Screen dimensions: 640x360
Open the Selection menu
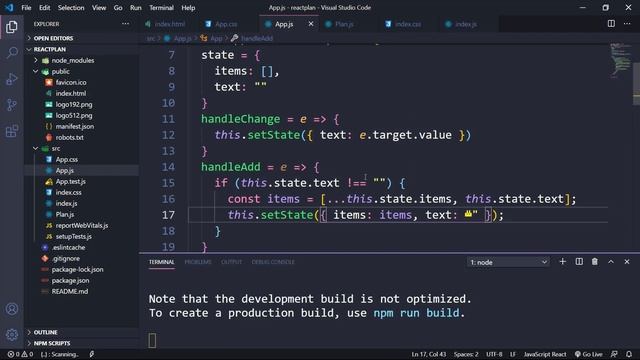[x=71, y=7]
